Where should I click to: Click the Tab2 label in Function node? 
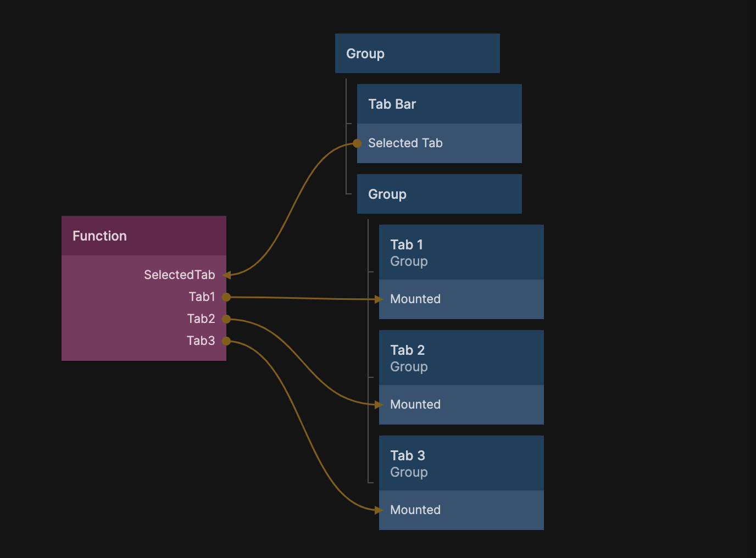(201, 319)
